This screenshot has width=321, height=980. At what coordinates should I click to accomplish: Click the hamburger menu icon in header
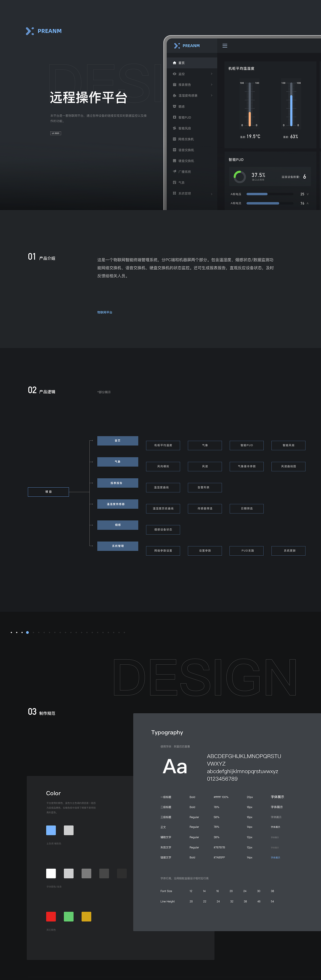tap(225, 46)
